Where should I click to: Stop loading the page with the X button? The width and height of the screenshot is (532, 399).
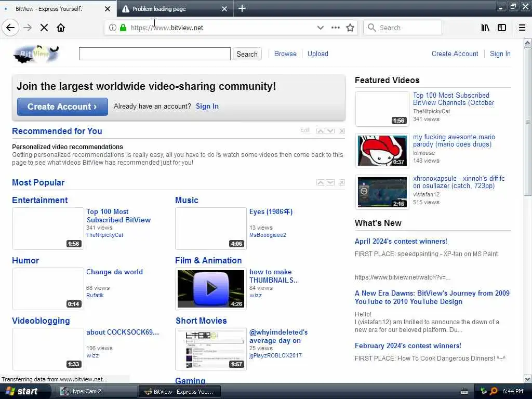(x=44, y=28)
